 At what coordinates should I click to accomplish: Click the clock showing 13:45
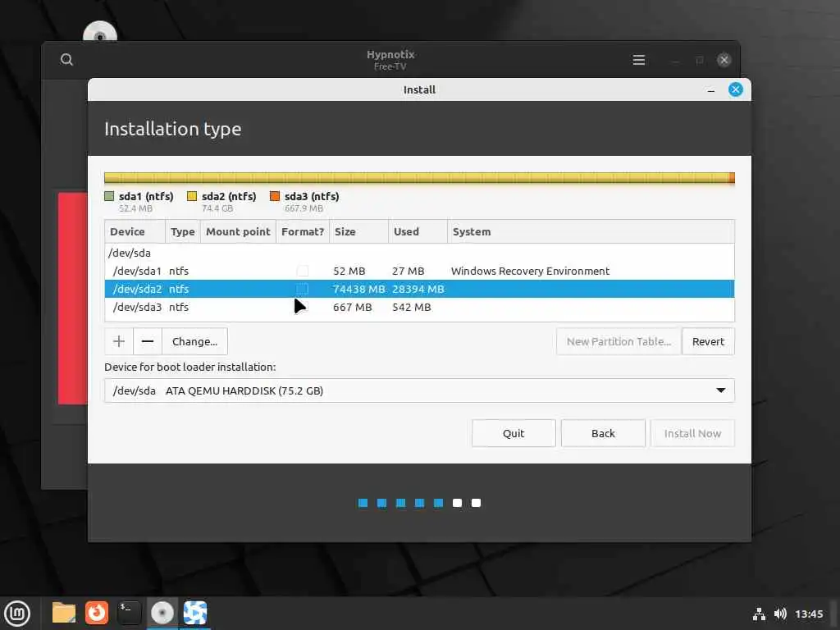pos(809,614)
